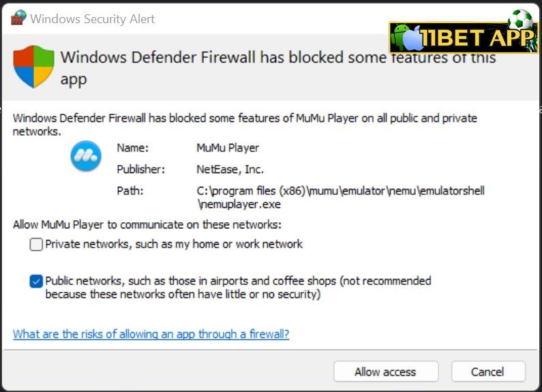This screenshot has width=542, height=392.
Task: Click the Allow access button
Action: [386, 372]
